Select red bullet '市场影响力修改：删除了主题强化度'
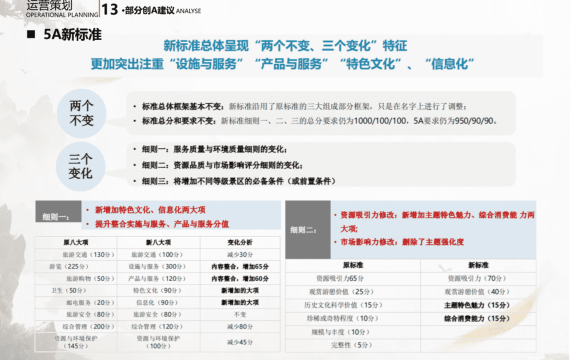570x360 pixels. point(402,242)
